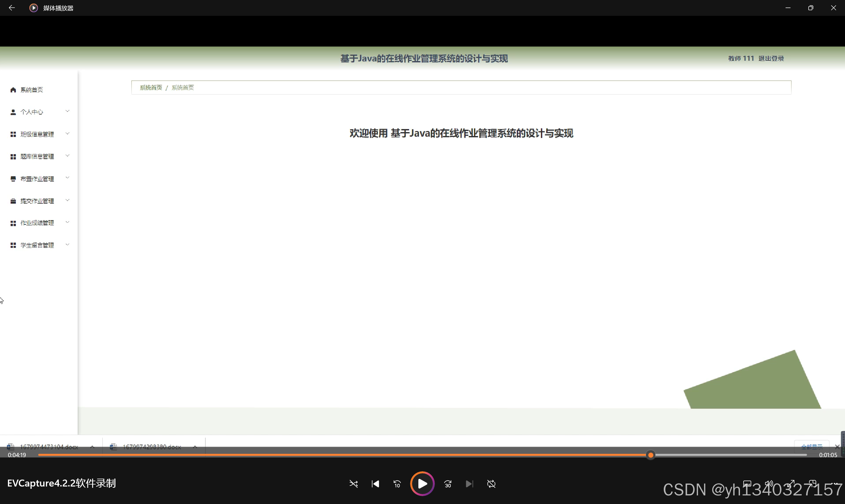This screenshot has height=504, width=845.
Task: Toggle the repeat mode icon
Action: (x=491, y=484)
